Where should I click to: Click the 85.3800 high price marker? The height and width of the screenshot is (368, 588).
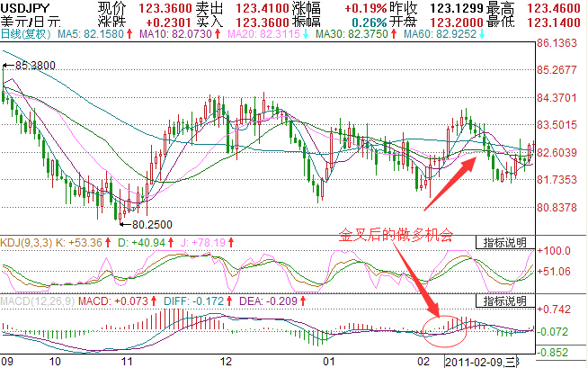click(35, 66)
